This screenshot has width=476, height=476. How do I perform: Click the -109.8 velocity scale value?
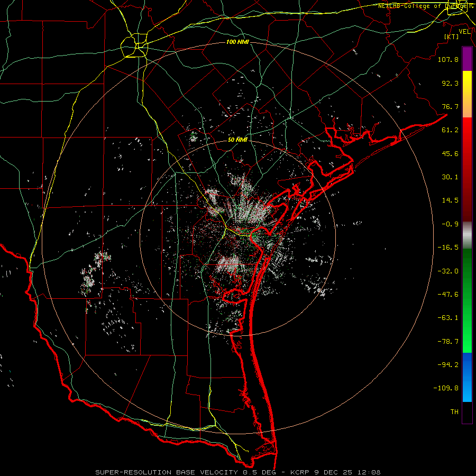tap(446, 388)
